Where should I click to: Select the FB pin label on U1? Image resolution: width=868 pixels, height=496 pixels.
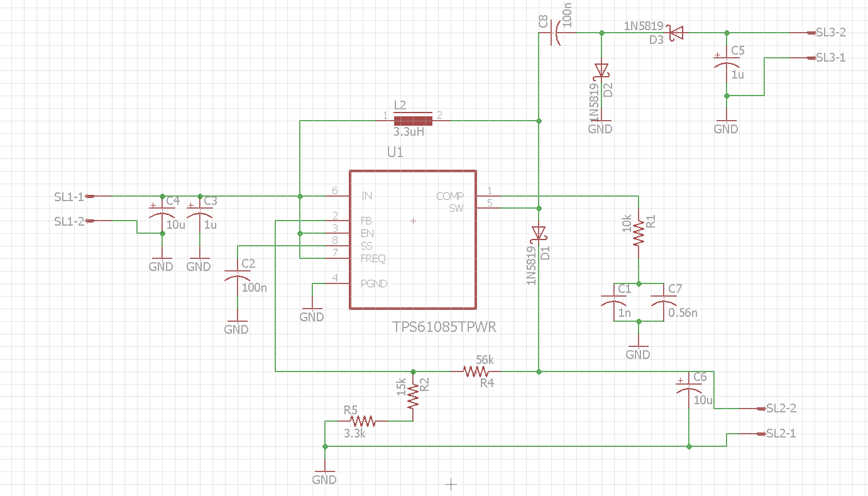pyautogui.click(x=366, y=221)
